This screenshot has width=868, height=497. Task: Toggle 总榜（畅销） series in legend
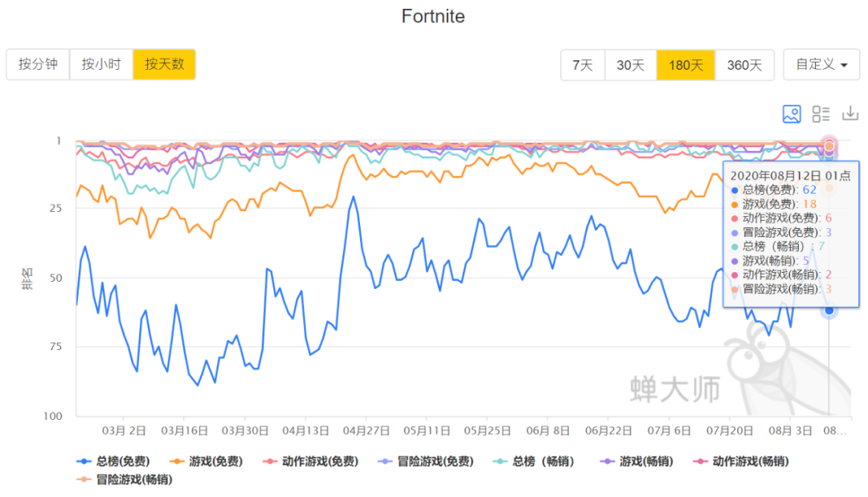tap(534, 461)
